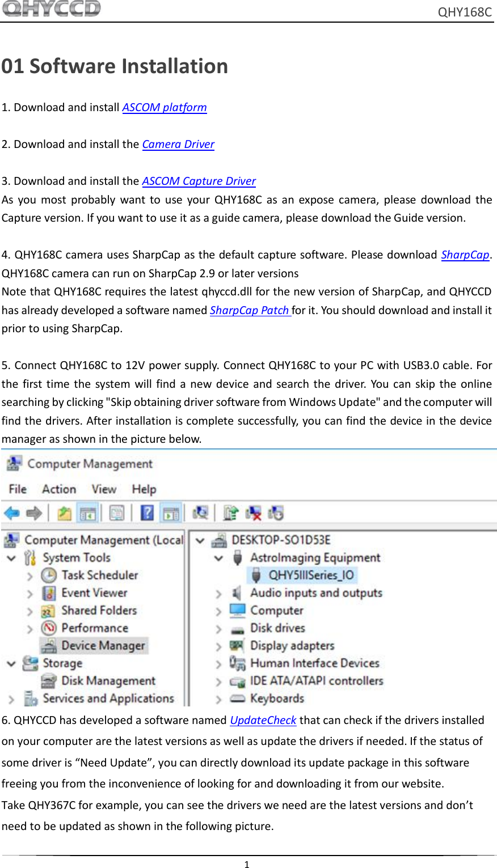This screenshot has width=497, height=868.
Task: Click the Services and Applications icon
Action: pos(31,698)
